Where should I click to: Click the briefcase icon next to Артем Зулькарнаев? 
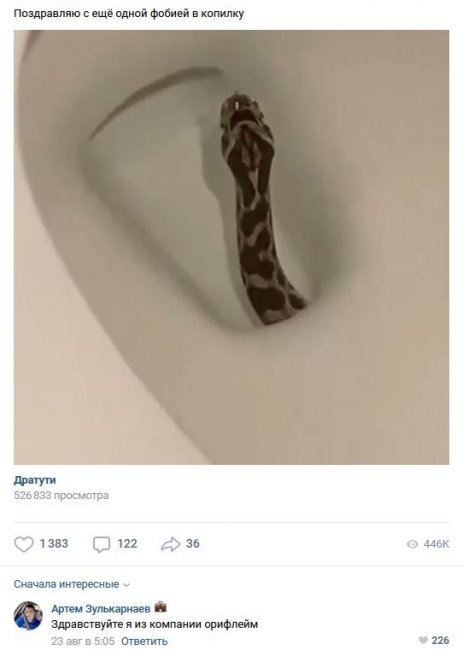160,607
